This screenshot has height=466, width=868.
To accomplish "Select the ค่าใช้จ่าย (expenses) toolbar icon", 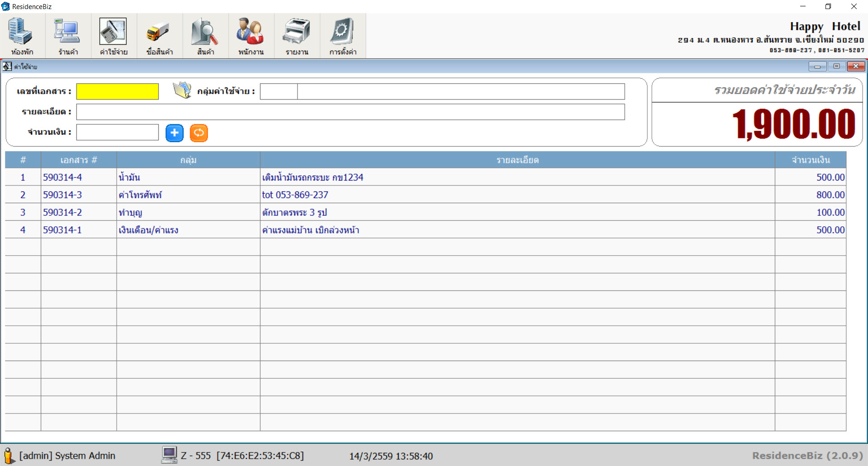I will click(113, 36).
